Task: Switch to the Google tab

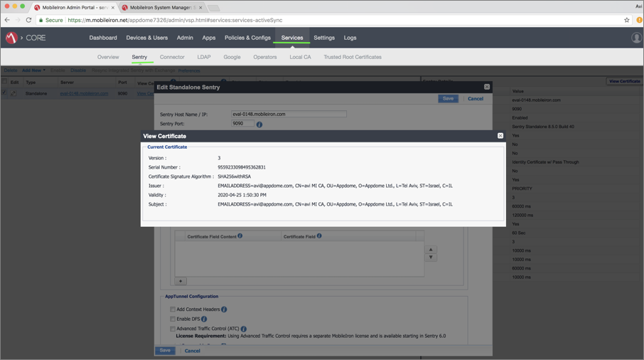Action: [232, 57]
